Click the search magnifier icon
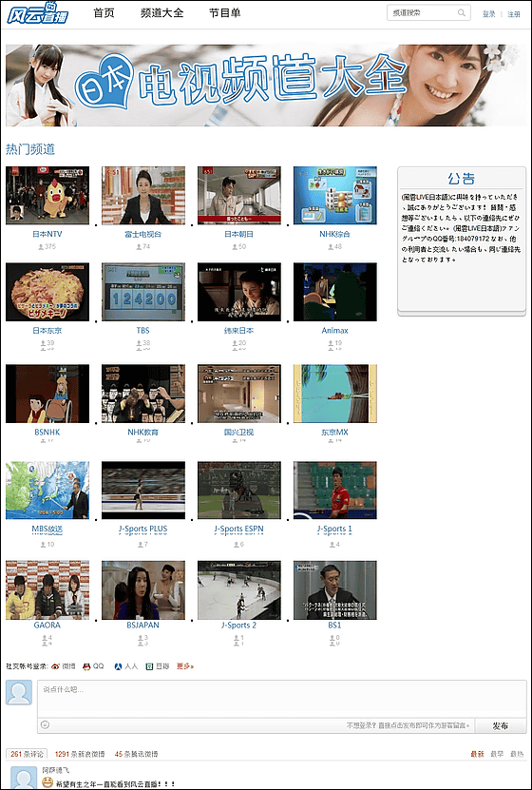Viewport: 532px width, 790px height. pyautogui.click(x=462, y=13)
